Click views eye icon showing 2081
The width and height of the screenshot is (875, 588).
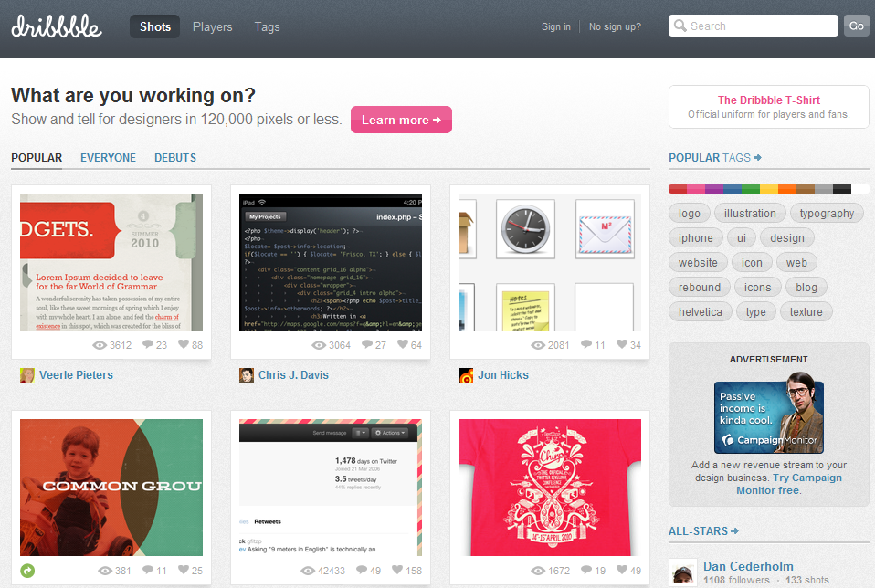(x=538, y=345)
